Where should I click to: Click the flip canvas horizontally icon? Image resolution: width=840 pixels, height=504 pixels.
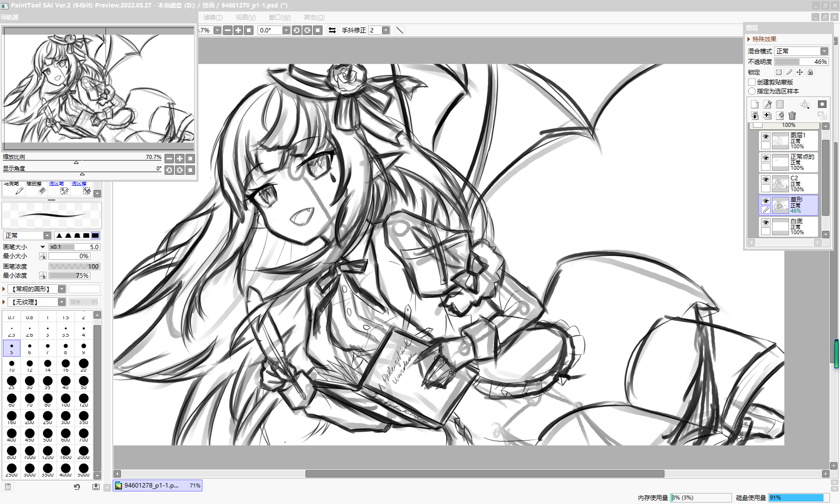click(332, 30)
